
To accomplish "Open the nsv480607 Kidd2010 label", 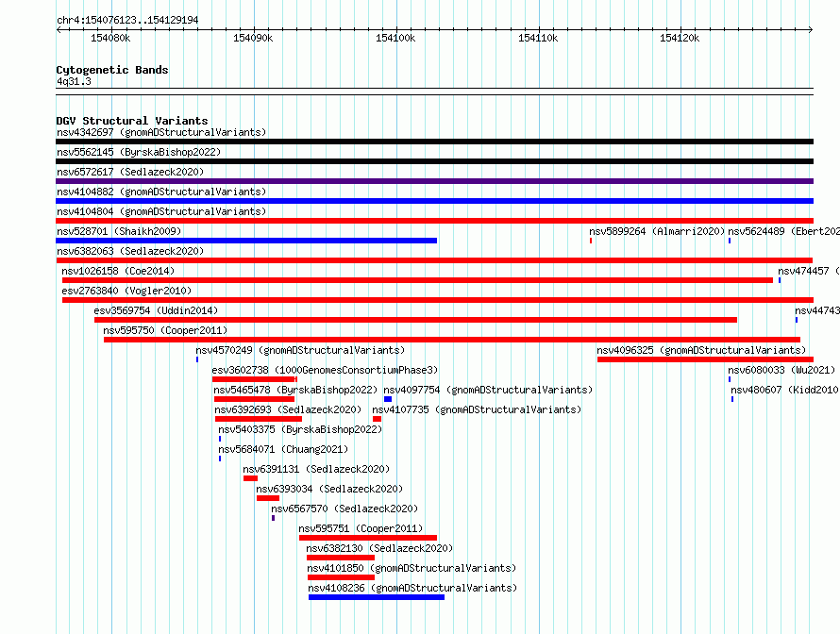I will point(785,390).
